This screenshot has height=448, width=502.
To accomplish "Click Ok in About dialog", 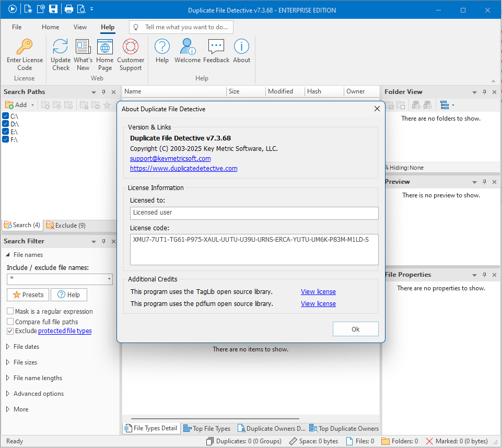I will click(355, 329).
